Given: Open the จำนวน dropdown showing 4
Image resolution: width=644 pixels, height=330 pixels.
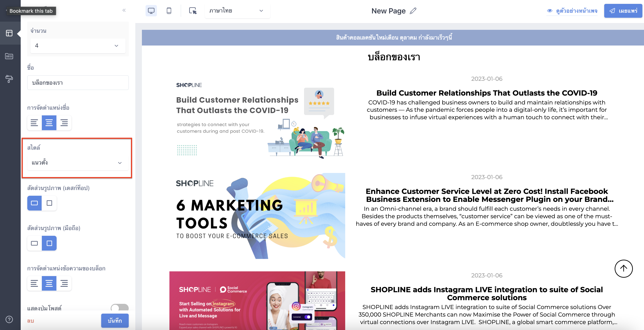Looking at the screenshot, I should tap(78, 46).
